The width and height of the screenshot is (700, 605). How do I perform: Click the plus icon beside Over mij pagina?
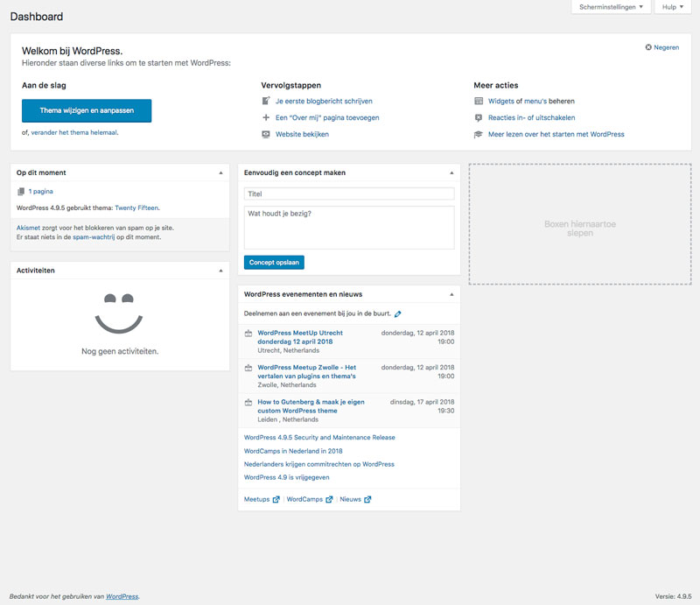(x=266, y=117)
